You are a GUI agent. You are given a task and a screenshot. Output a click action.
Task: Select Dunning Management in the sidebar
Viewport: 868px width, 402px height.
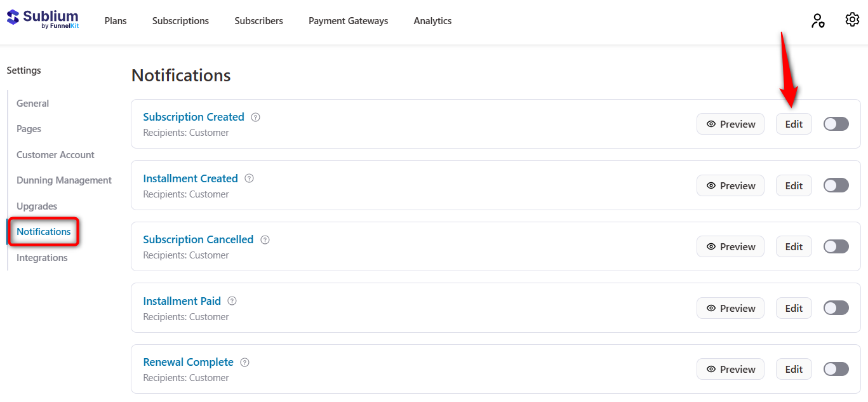click(x=64, y=180)
